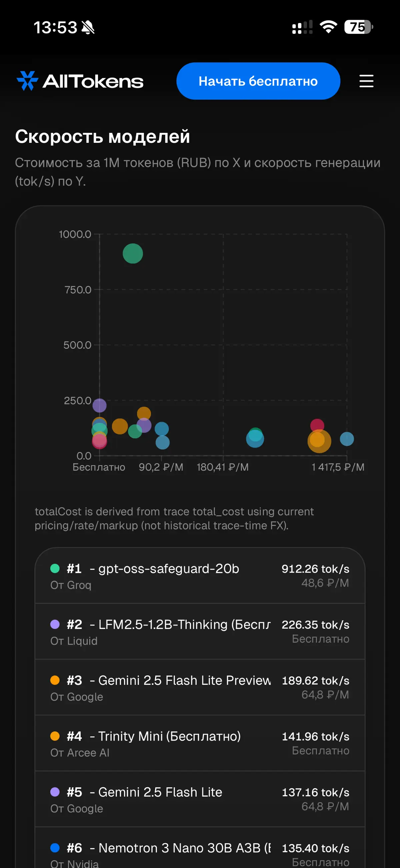This screenshot has width=400, height=868.
Task: Open #5 Gemini 2.5 Flash Lite row
Action: point(200,799)
